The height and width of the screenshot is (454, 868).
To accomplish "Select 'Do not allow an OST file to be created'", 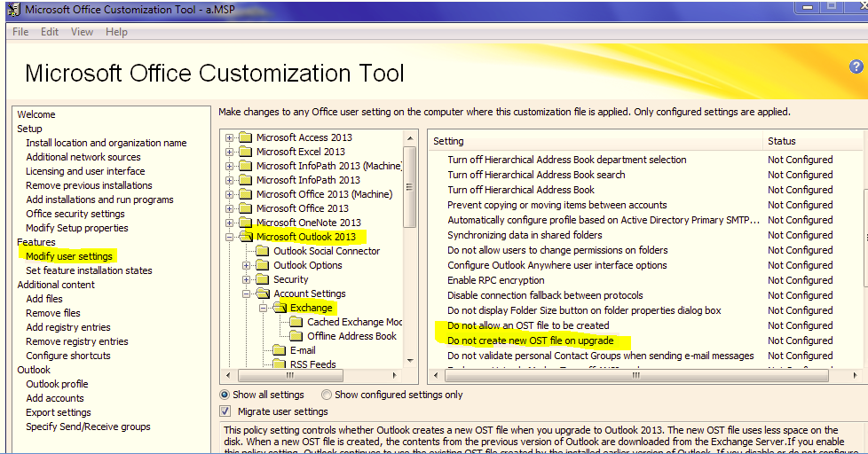I will (x=528, y=325).
